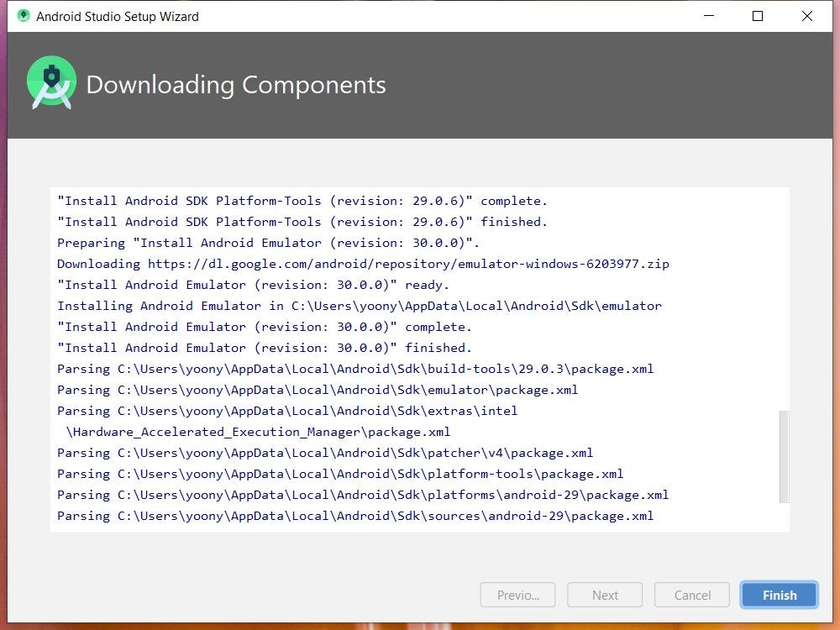Click the patcher\v4\package.xml parsing line
Image resolution: width=840 pixels, height=630 pixels.
[x=325, y=454]
